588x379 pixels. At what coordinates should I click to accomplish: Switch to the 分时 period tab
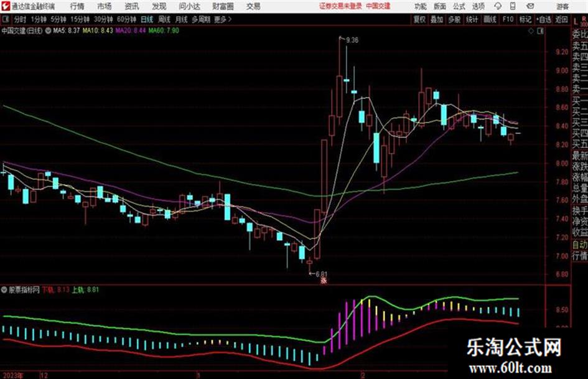click(x=20, y=19)
